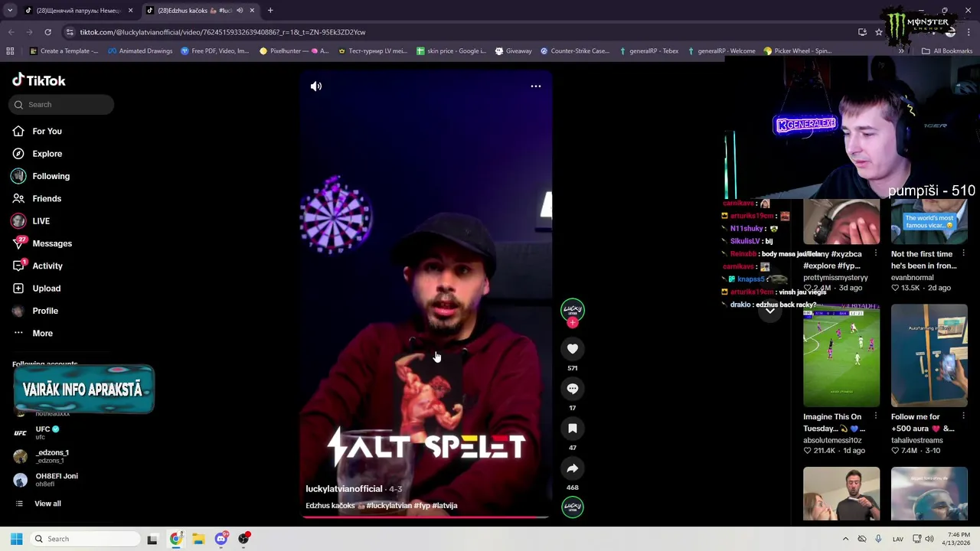Screen dimensions: 980x551
Task: Click the #latvija hashtag
Action: (x=444, y=506)
